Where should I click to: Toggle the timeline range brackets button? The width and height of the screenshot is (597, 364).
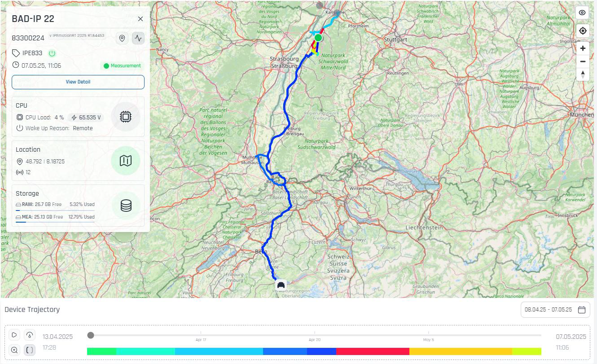(29, 350)
